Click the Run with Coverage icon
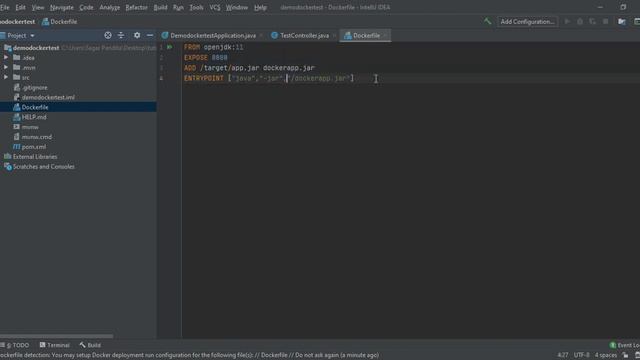 coord(592,21)
